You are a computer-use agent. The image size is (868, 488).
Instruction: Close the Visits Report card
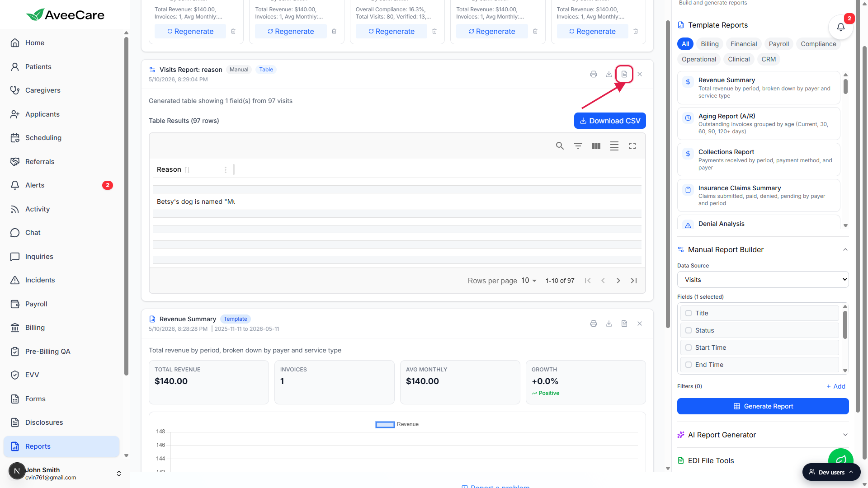640,74
